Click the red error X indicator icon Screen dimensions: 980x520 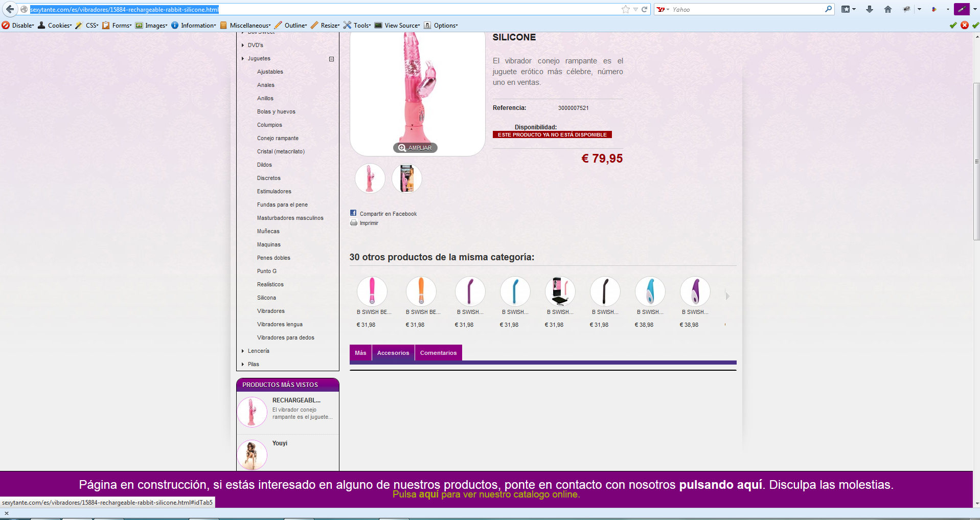[x=965, y=25]
